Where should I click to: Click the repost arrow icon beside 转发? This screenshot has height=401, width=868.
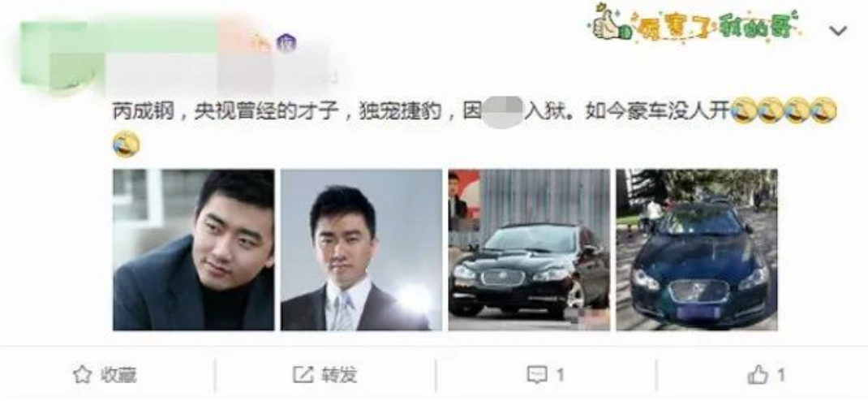click(x=303, y=375)
